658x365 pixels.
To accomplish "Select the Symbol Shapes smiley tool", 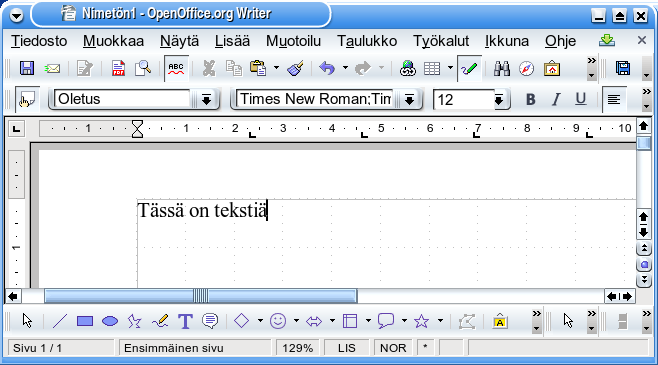I will pos(278,321).
